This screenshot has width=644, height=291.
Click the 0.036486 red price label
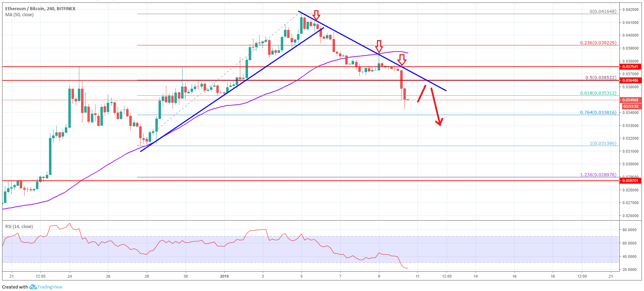tap(630, 80)
